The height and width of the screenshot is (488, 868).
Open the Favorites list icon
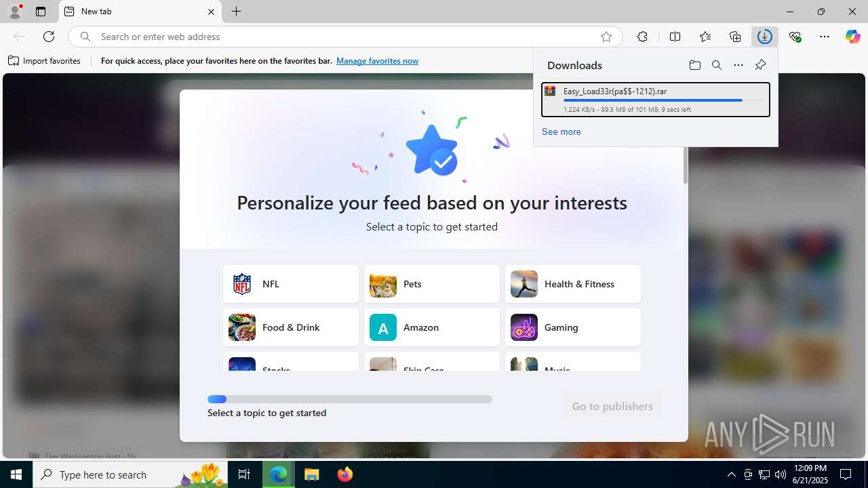point(705,37)
